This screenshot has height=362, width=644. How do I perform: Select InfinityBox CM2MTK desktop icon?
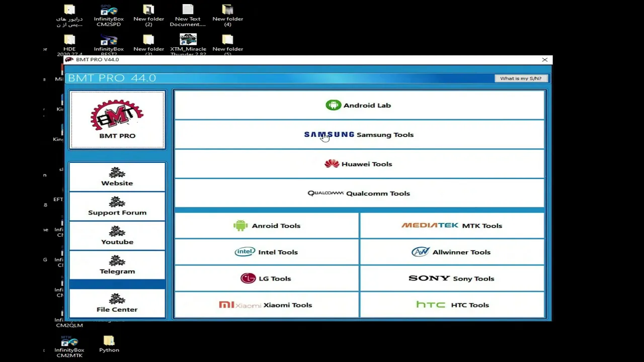[x=69, y=347]
